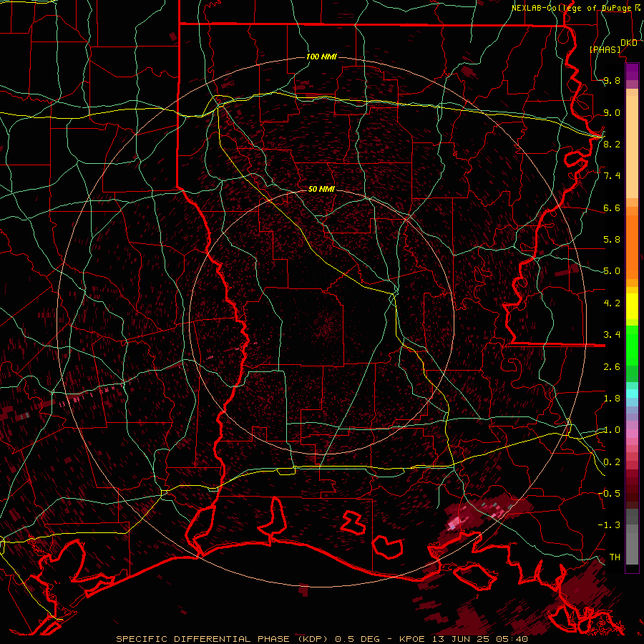Click the 8.2 legend value
The image size is (644, 644).
click(x=612, y=144)
